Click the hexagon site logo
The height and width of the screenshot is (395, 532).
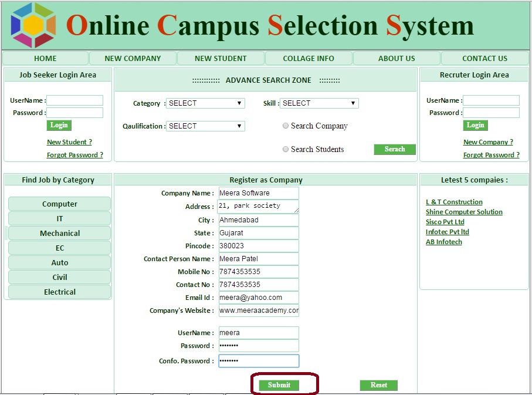pos(33,25)
